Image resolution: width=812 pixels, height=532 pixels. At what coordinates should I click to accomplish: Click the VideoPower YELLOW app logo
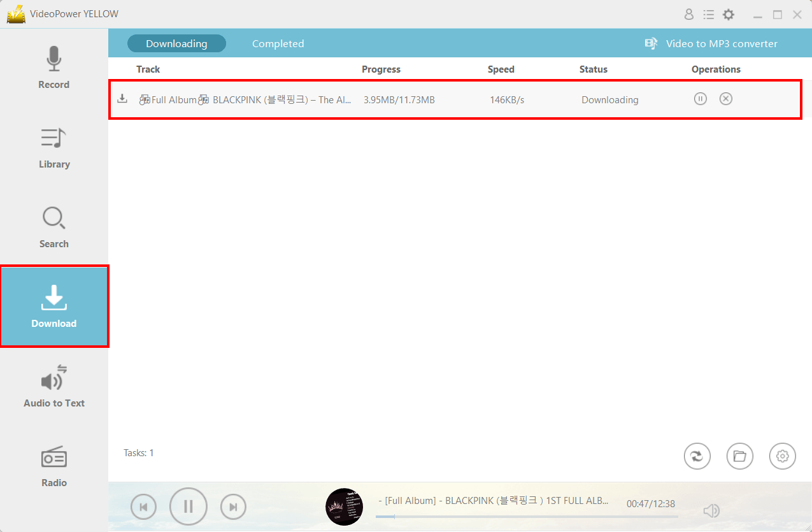click(15, 14)
